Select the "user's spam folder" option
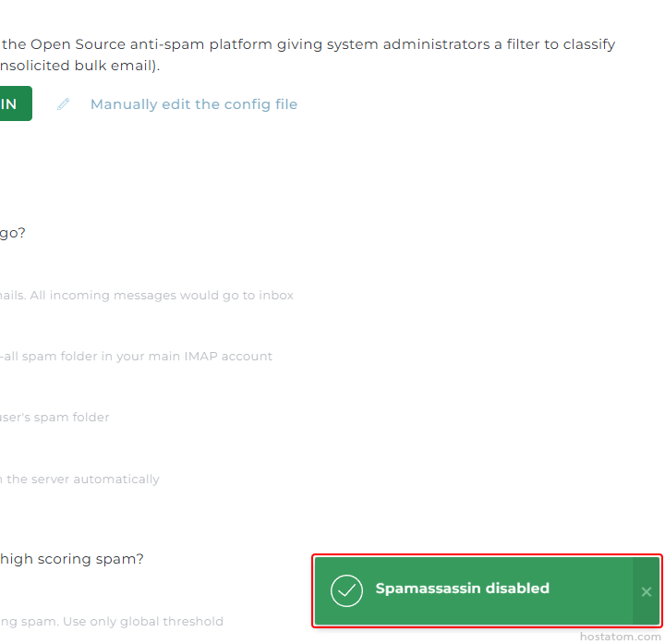Image resolution: width=665 pixels, height=644 pixels. click(x=55, y=418)
